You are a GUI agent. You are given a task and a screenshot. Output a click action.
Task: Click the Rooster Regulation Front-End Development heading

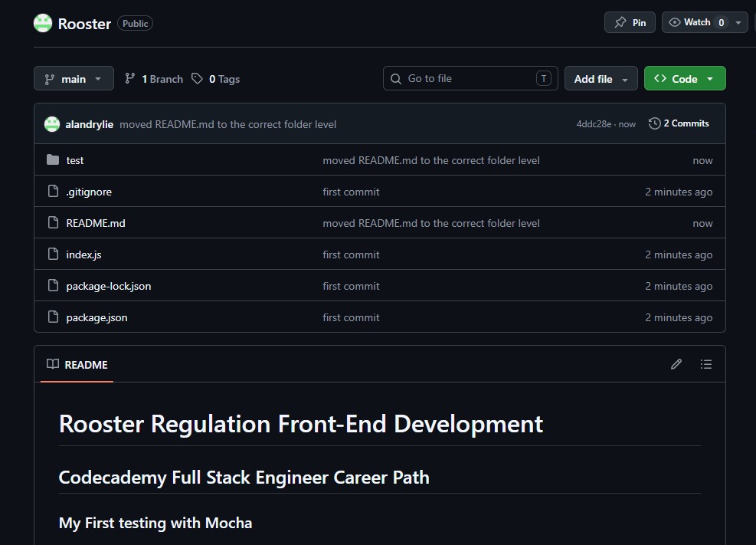301,424
